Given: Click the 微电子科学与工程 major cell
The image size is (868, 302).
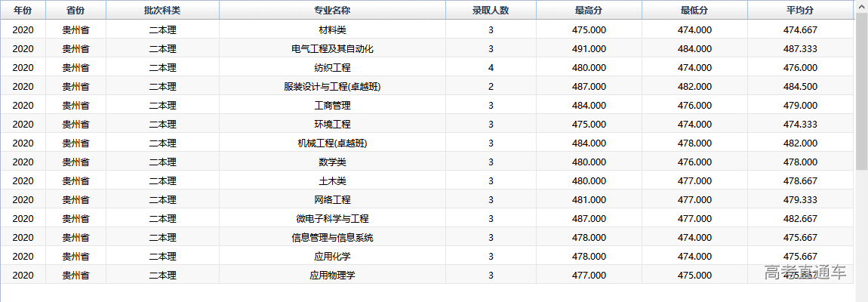Looking at the screenshot, I should tap(332, 218).
